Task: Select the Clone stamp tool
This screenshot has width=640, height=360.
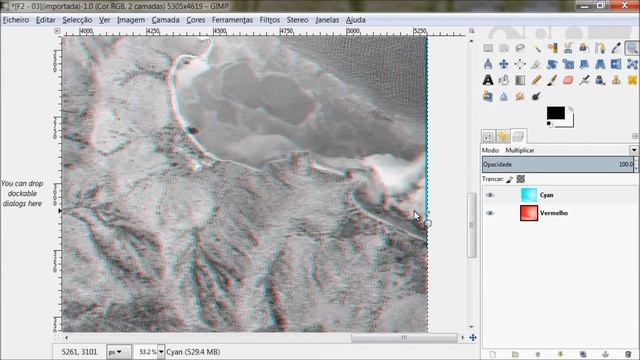Action: [x=616, y=80]
